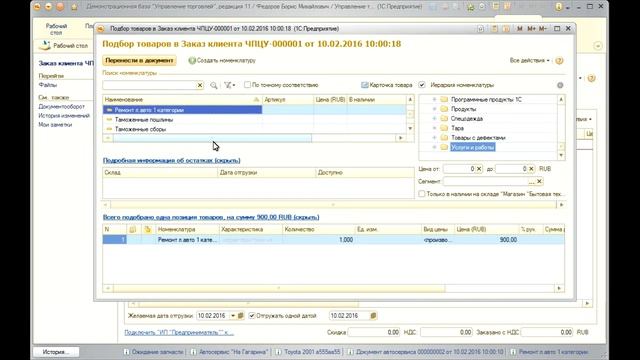Click the Цена (RUB) column header in list
Image resolution: width=640 pixels, height=360 pixels.
point(330,100)
